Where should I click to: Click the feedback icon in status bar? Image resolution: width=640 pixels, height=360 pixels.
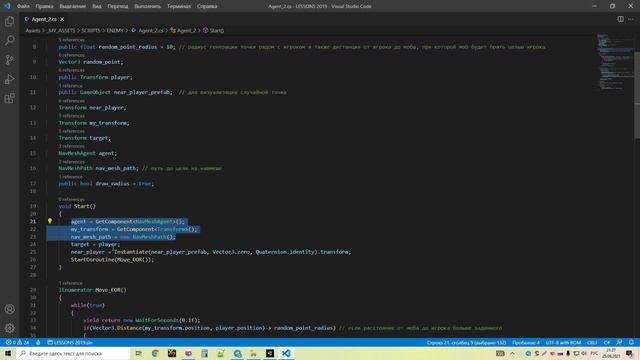(620, 342)
